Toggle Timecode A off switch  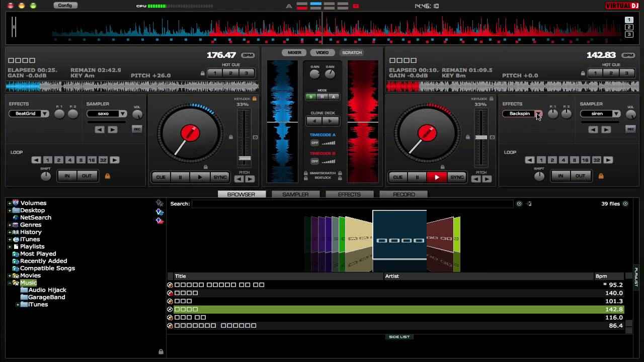coord(314,143)
